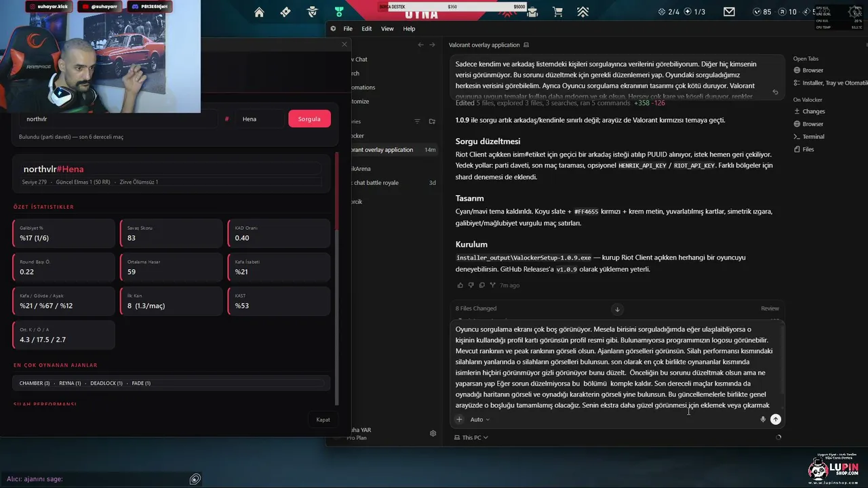Click the plus attachment icon in composer

click(x=459, y=420)
